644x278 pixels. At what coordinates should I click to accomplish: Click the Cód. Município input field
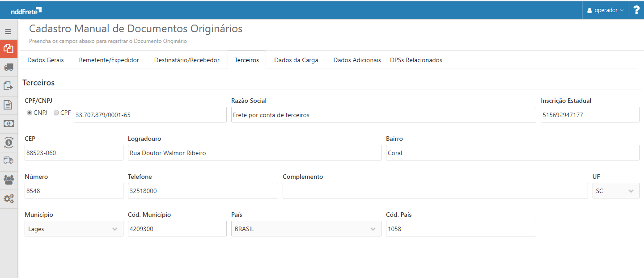(177, 229)
